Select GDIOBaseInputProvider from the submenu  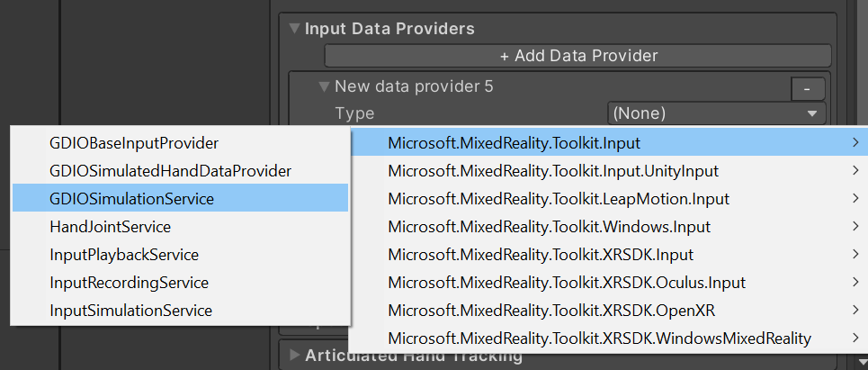(181, 143)
